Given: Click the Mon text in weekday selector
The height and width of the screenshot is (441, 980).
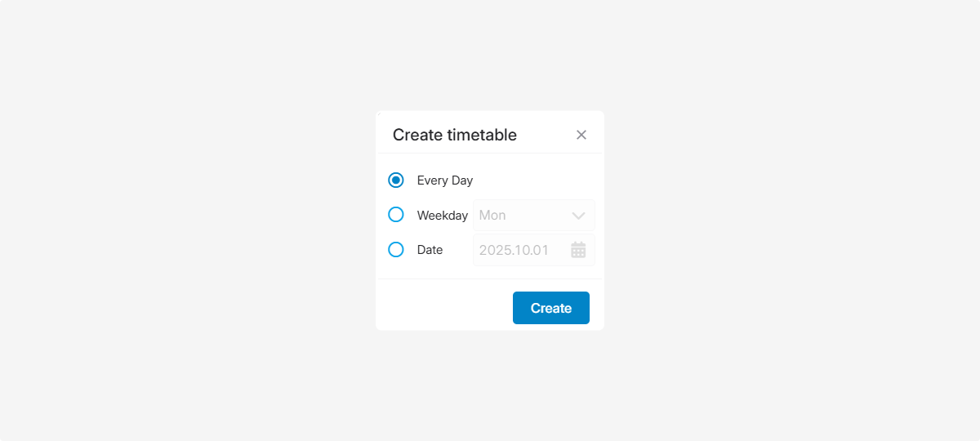Looking at the screenshot, I should 492,216.
